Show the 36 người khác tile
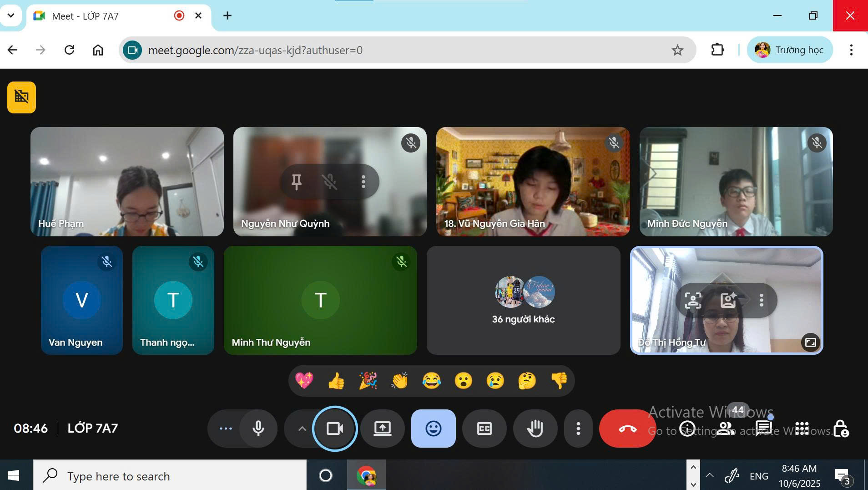 (523, 300)
